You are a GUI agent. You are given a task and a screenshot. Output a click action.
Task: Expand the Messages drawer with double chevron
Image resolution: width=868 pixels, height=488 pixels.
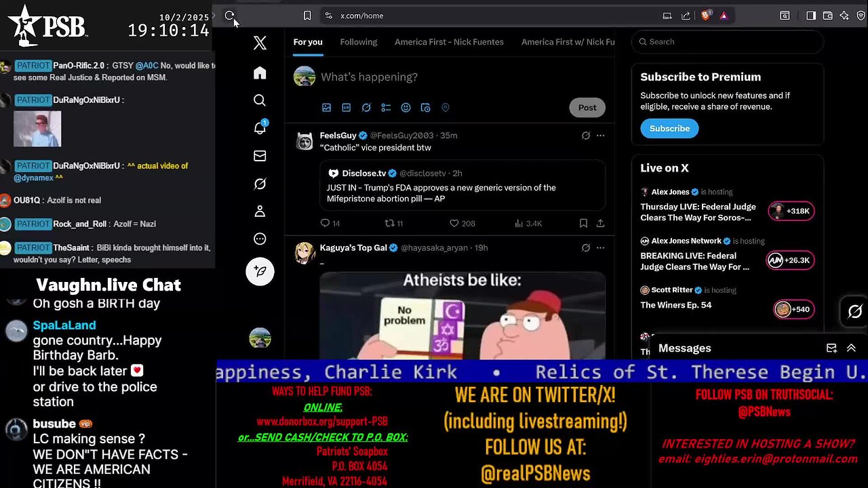point(851,348)
